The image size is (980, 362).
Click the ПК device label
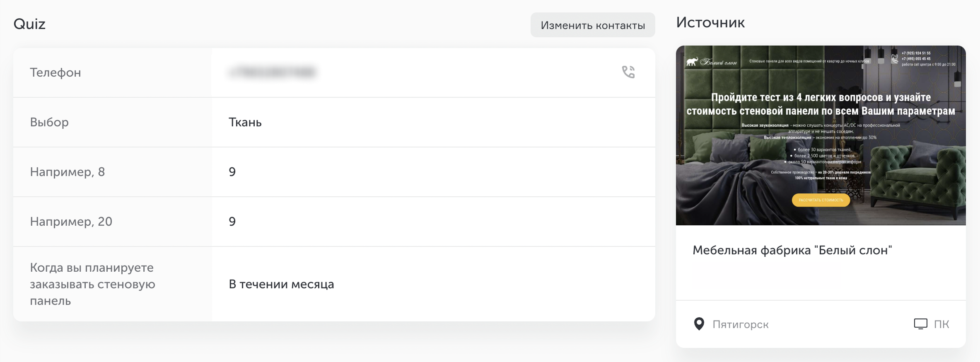[941, 324]
